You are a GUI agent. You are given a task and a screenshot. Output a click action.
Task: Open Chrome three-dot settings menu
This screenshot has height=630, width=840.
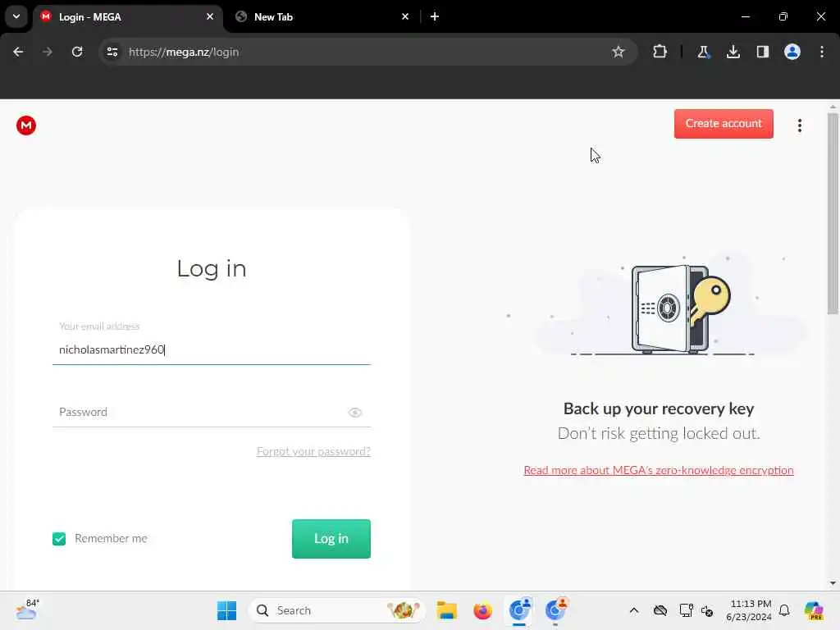822,52
